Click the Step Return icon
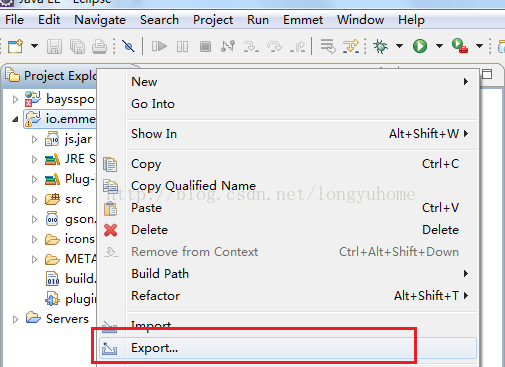Image resolution: width=505 pixels, height=367 pixels. click(x=297, y=46)
